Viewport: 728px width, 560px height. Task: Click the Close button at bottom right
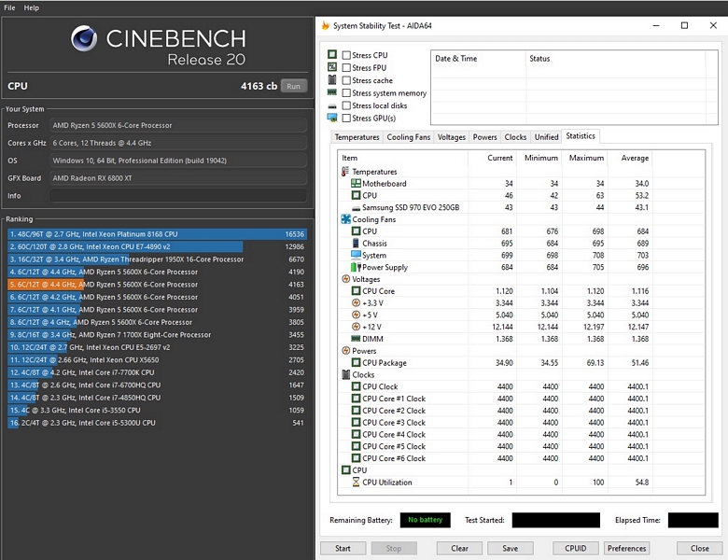pos(700,549)
